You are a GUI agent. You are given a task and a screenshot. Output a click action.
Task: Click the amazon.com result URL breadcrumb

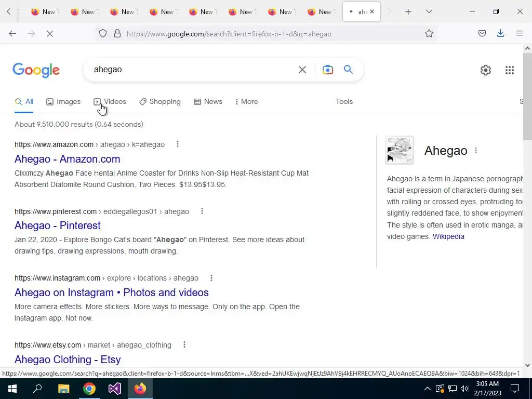coord(89,144)
